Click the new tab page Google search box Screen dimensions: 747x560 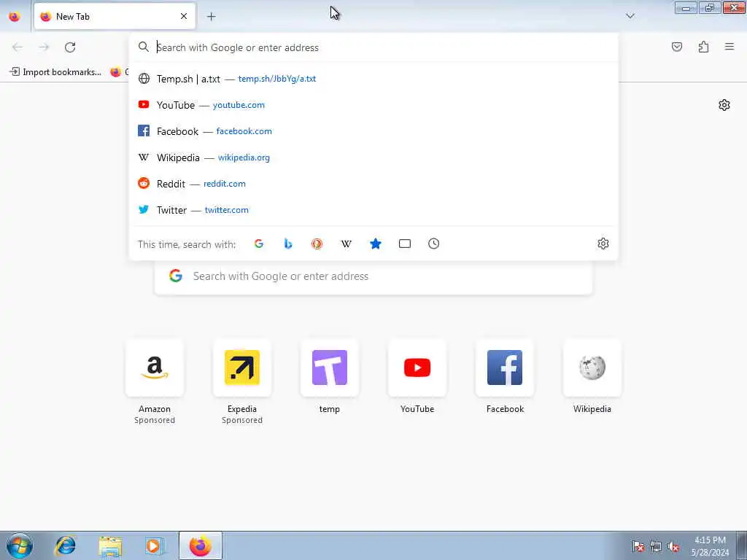pos(373,278)
